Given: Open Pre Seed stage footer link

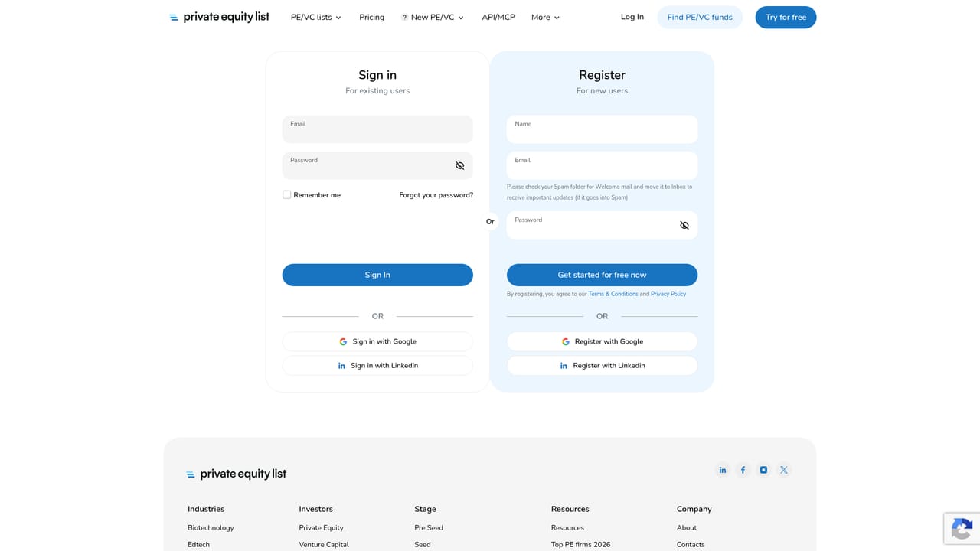Looking at the screenshot, I should tap(429, 528).
